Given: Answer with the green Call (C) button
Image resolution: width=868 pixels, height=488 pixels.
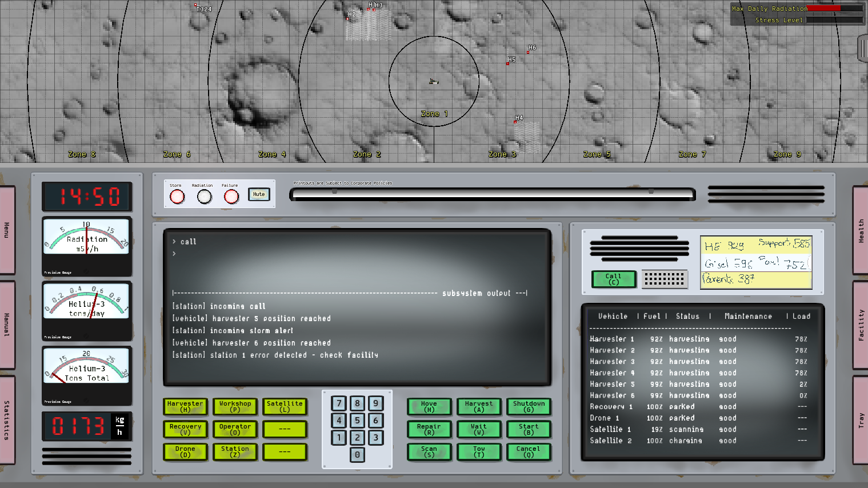Looking at the screenshot, I should tap(613, 279).
